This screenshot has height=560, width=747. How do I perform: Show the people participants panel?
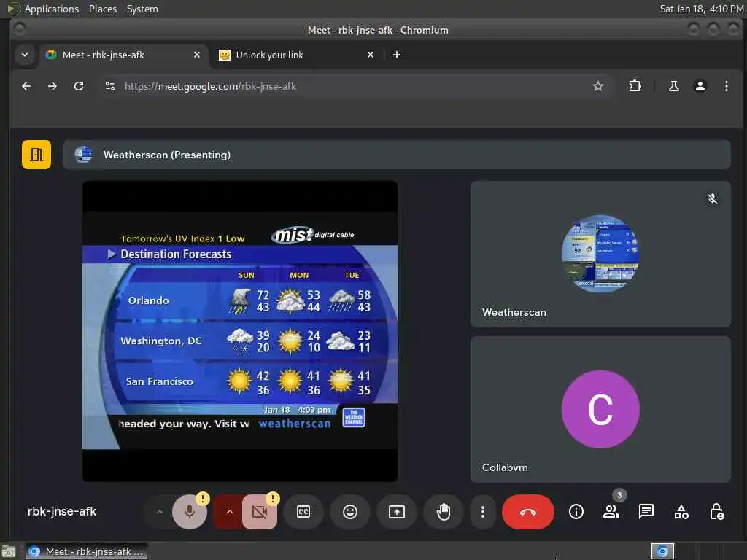611,512
